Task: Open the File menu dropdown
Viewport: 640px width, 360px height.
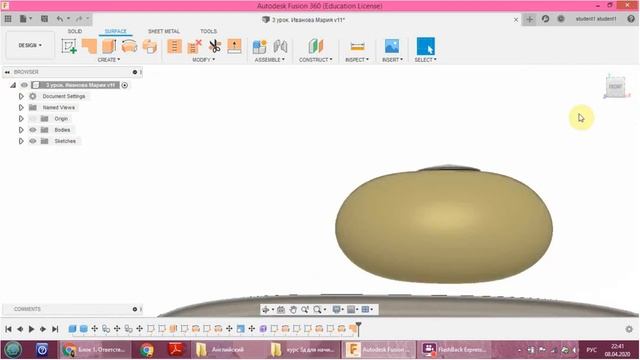Action: pos(26,19)
